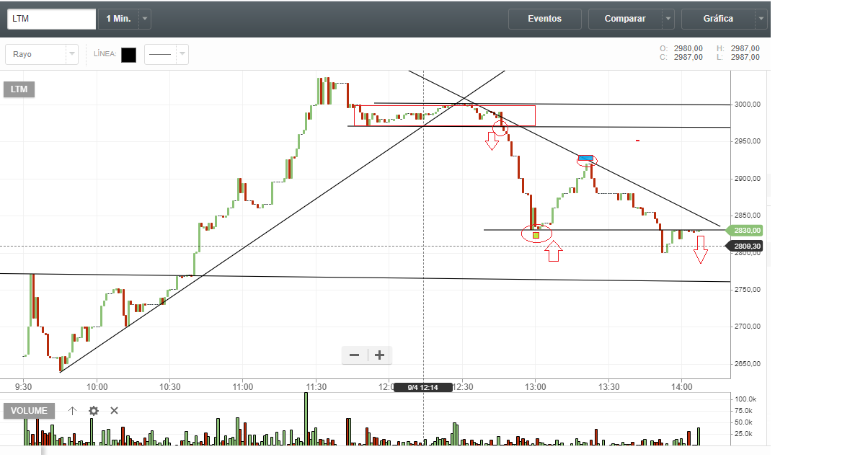Open the black line color swatch

128,55
